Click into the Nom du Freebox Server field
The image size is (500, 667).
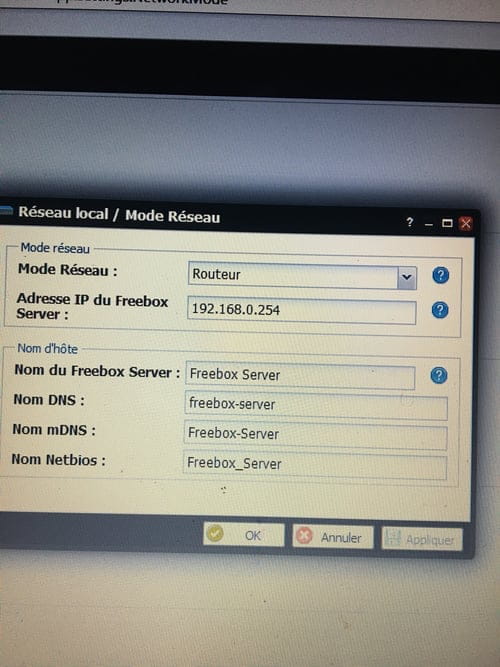click(300, 376)
